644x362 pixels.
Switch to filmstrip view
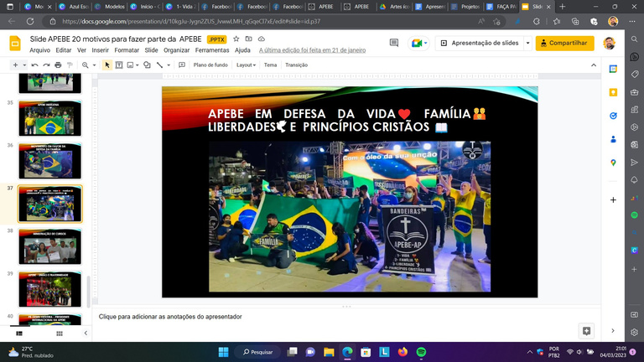point(19,334)
